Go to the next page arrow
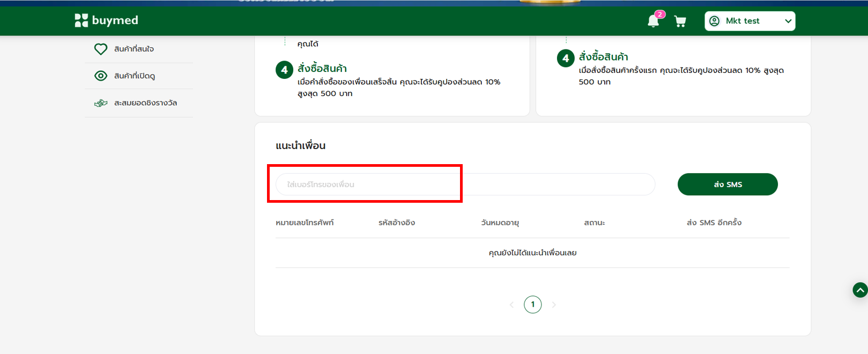Screen dimensions: 868x354 coord(554,305)
